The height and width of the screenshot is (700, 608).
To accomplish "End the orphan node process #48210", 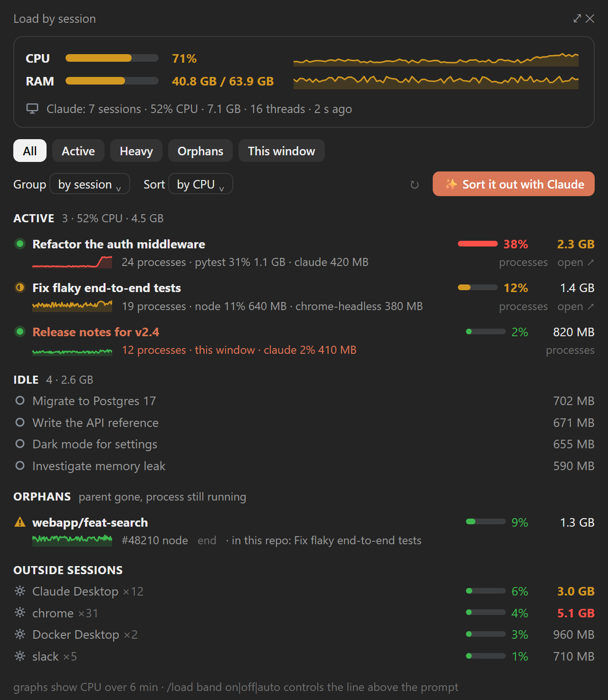I will tap(207, 540).
